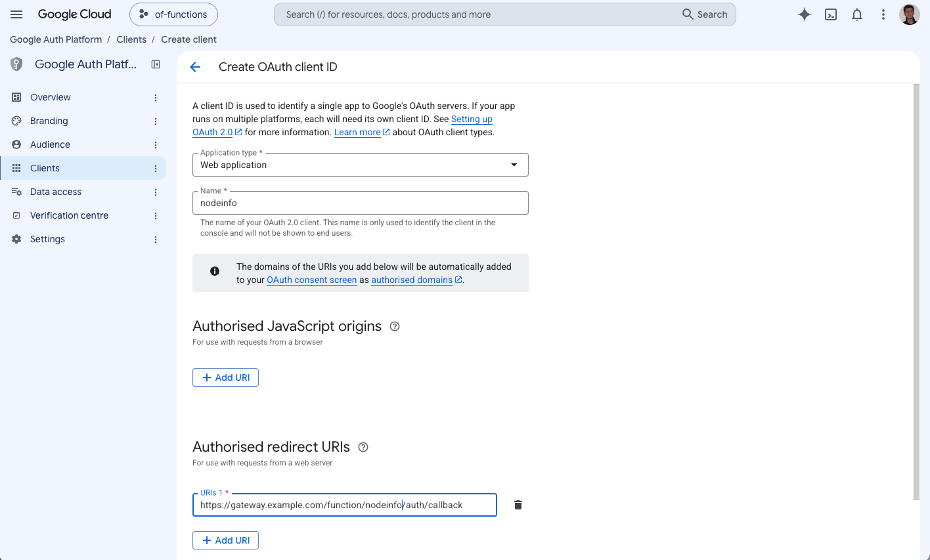Go back with the arrow beside Create OAuth client ID
The image size is (930, 560).
pyautogui.click(x=195, y=67)
